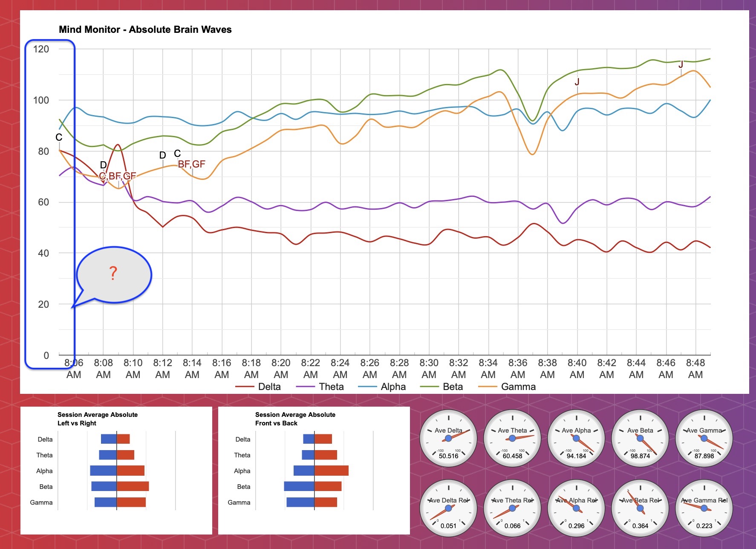
Task: Click the red Beta bar in Left vs Right chart
Action: [133, 486]
